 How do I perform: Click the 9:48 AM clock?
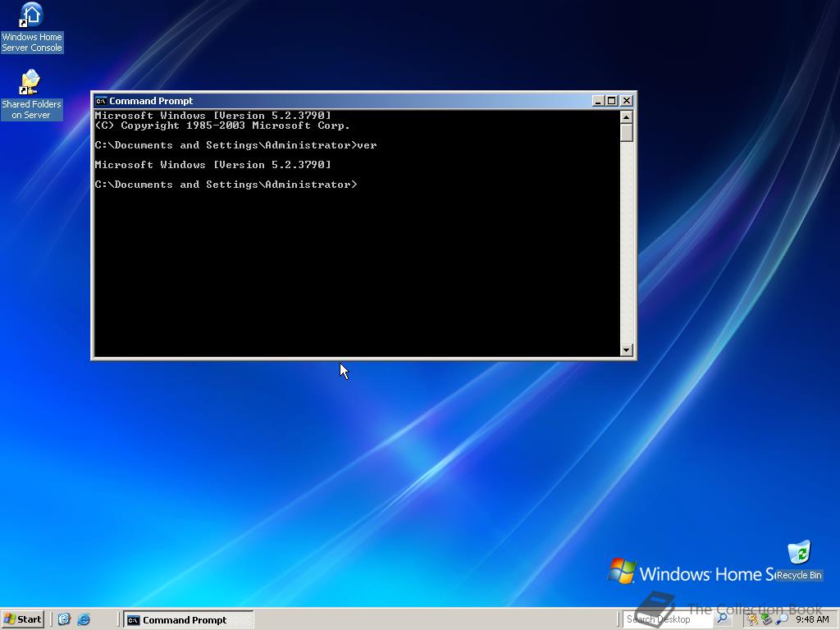[x=813, y=619]
